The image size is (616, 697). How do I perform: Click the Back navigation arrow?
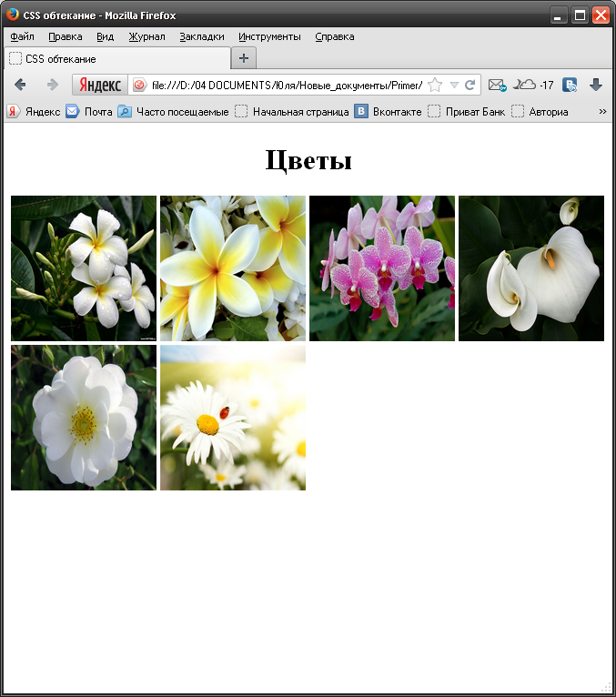pyautogui.click(x=20, y=85)
